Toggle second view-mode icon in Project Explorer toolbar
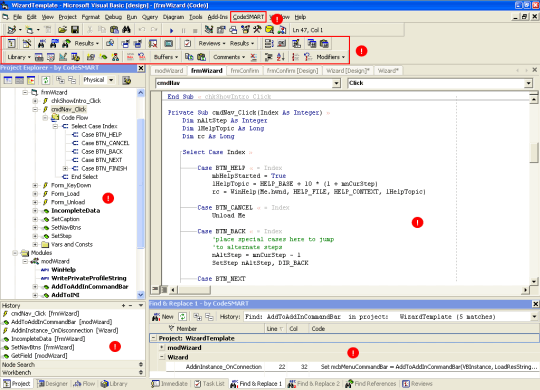Screen dimensions: 540x390 click(x=19, y=80)
